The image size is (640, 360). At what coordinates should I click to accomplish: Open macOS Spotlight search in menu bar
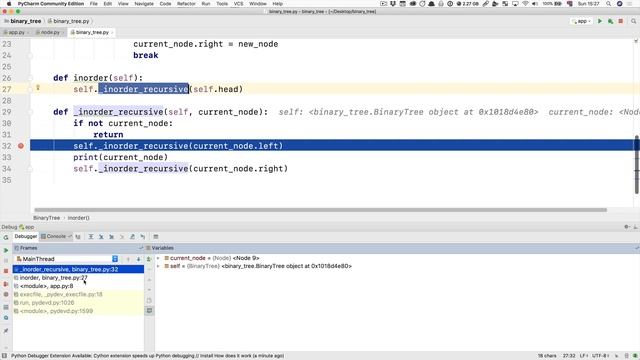608,4
